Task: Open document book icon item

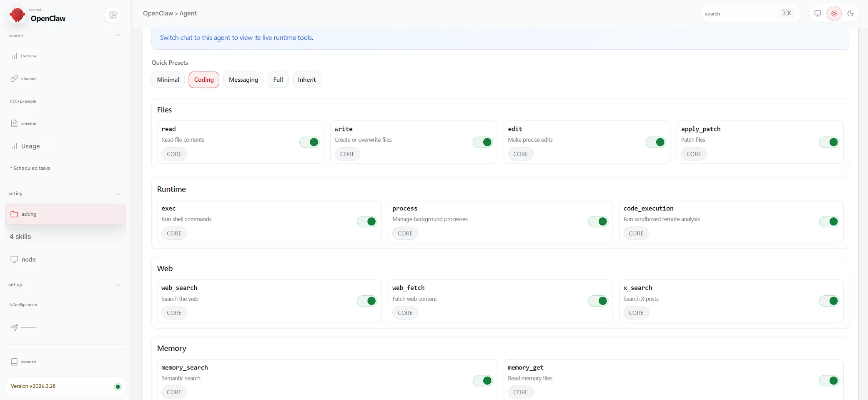Action: 14,362
